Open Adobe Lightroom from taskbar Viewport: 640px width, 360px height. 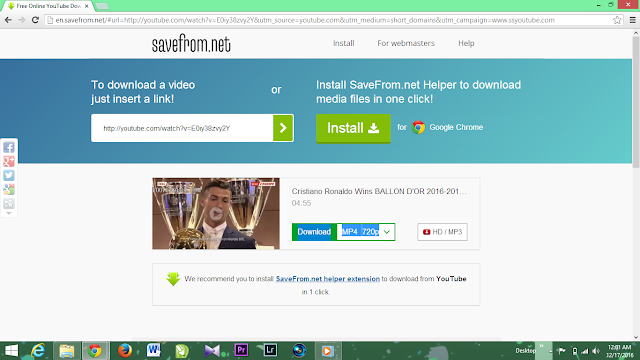[270, 350]
